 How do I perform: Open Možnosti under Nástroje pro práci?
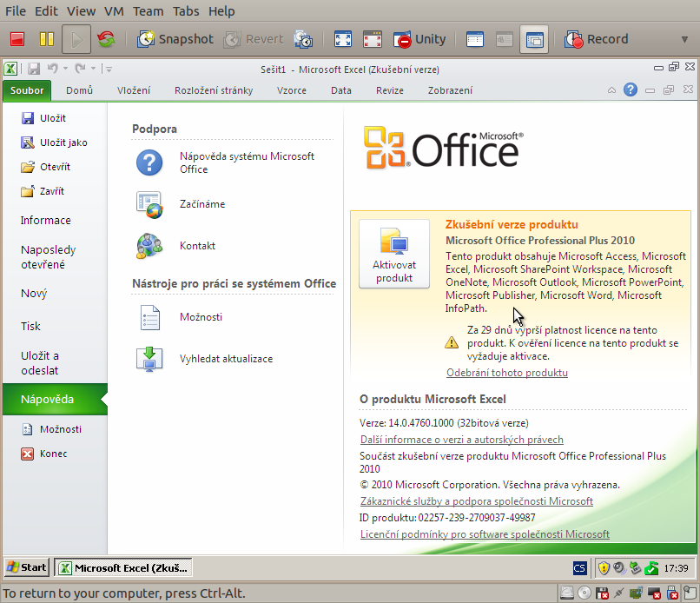click(180, 317)
